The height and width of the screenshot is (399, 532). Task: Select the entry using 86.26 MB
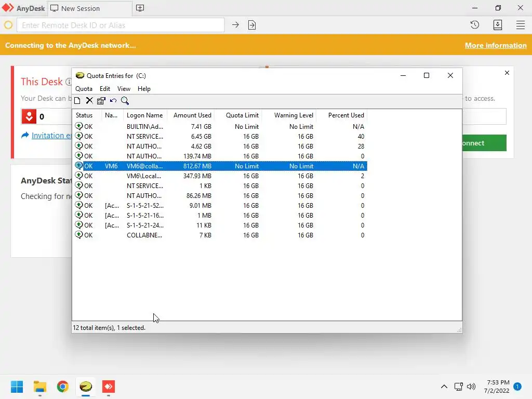pyautogui.click(x=220, y=195)
